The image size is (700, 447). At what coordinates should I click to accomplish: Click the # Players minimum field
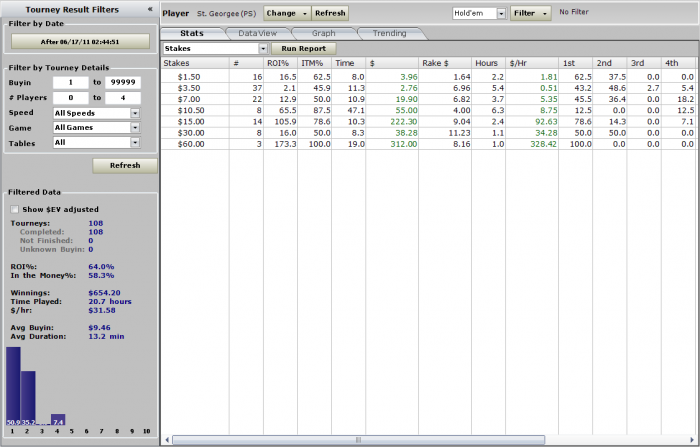tap(71, 98)
